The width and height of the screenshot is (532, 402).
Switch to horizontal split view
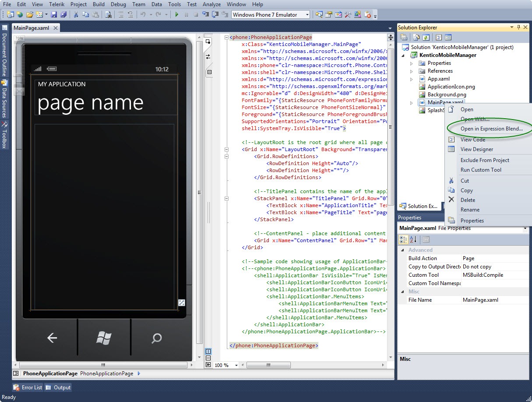point(208,358)
